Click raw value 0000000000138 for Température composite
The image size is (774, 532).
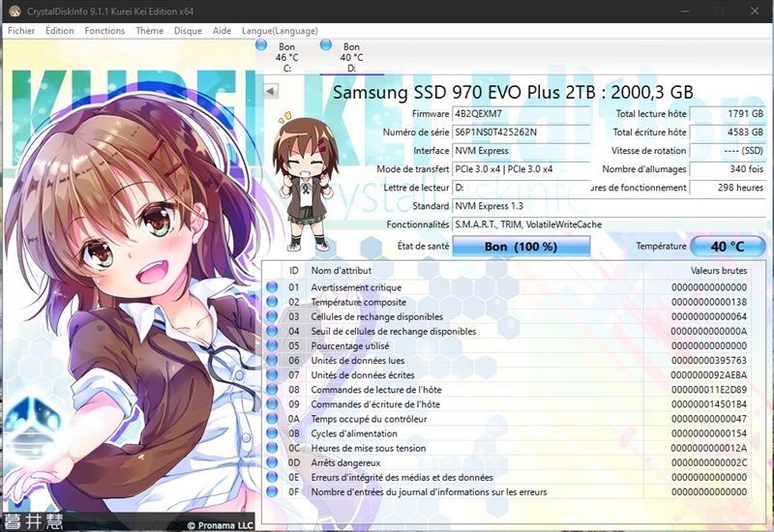coord(709,302)
